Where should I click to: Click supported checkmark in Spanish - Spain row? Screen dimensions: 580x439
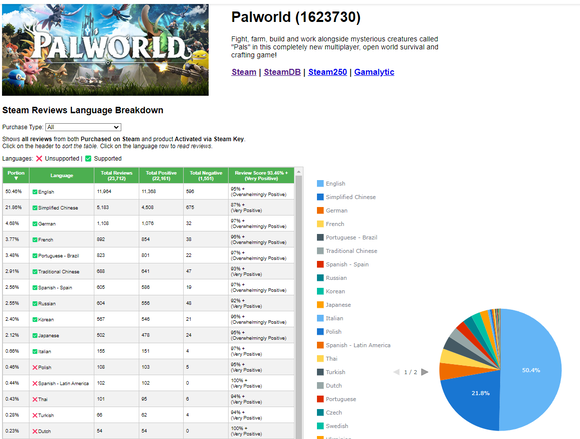[35, 287]
